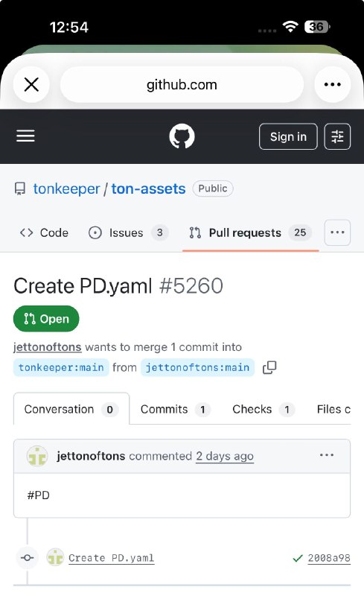Tap the github.com address bar

182,84
